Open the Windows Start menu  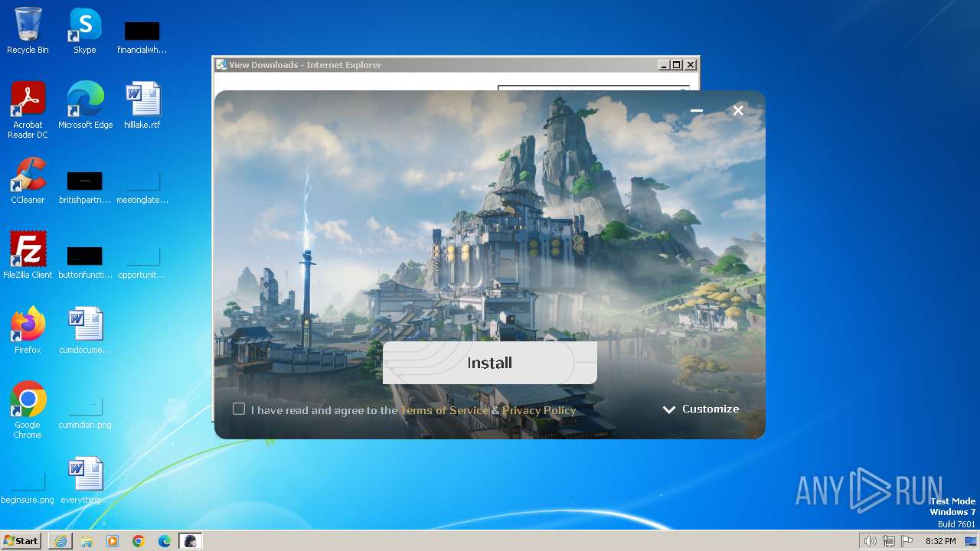pos(21,541)
